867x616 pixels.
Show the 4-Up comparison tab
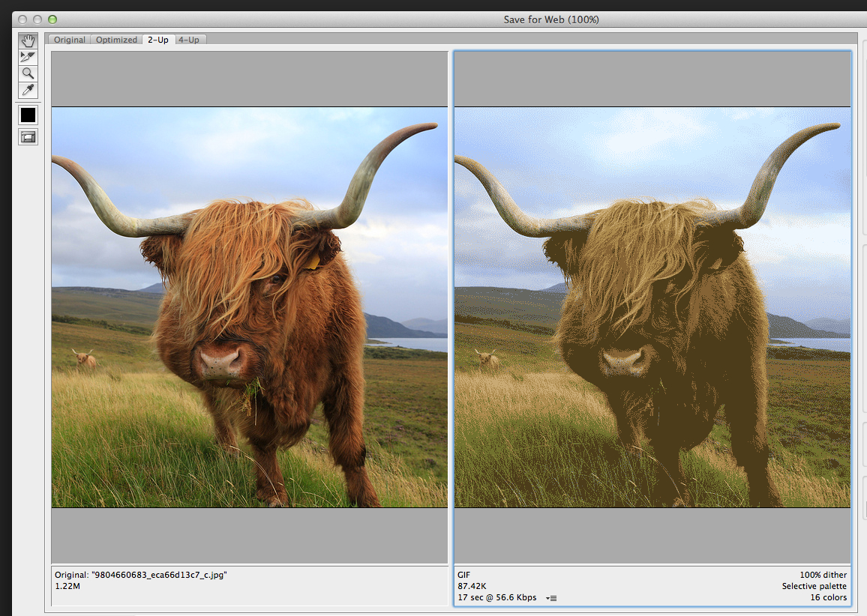coord(189,40)
